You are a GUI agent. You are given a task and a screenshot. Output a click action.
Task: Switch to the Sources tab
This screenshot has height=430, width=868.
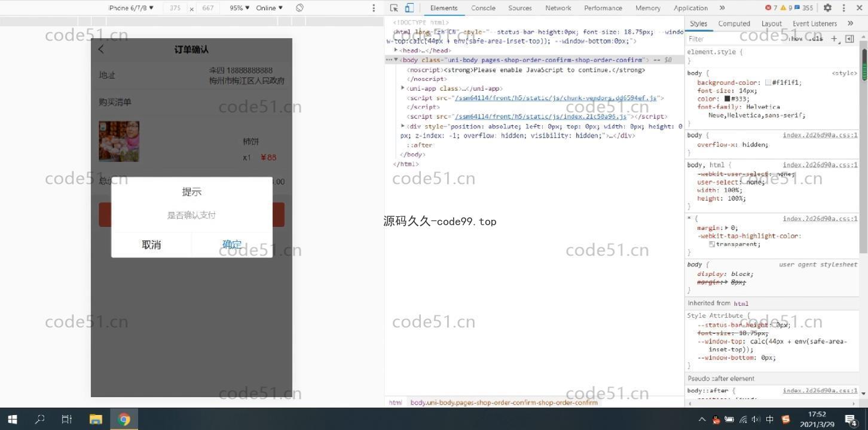(x=520, y=8)
